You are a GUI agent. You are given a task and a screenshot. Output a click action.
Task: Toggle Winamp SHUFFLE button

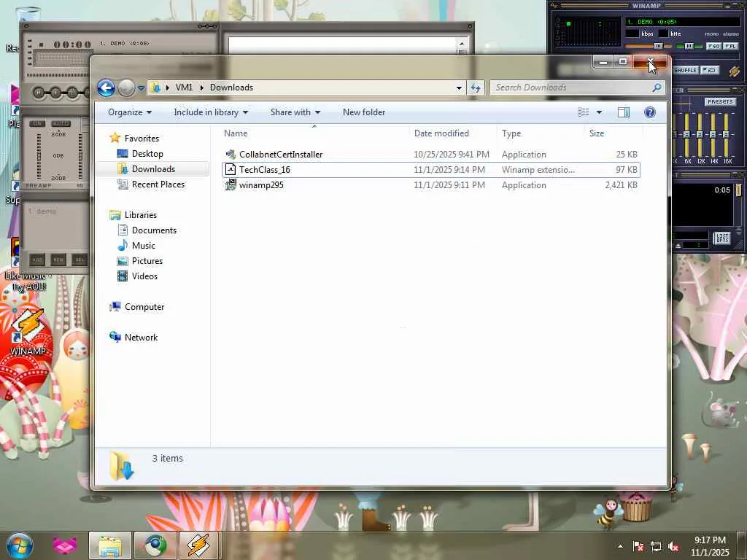pos(685,70)
